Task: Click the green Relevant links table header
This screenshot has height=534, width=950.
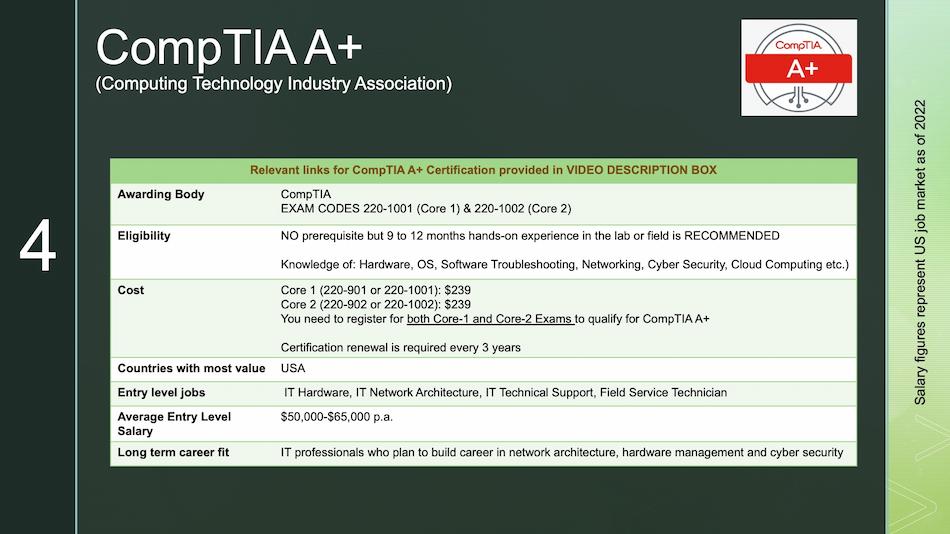Action: (483, 170)
